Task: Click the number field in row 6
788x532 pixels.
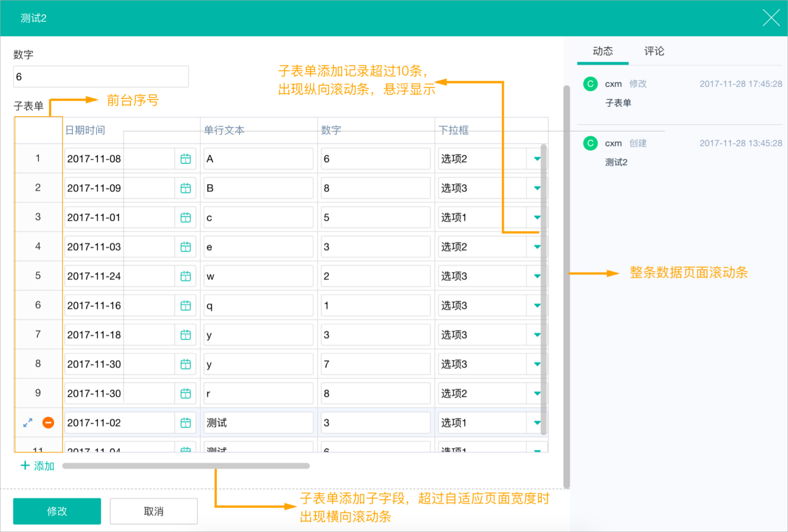Action: 376,306
